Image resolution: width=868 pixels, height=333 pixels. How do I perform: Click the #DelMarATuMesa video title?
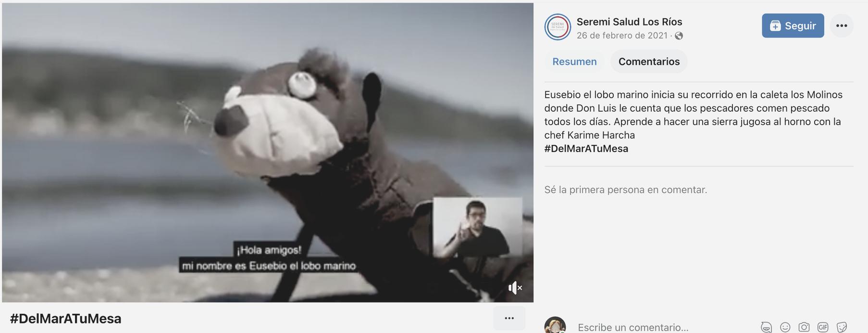pyautogui.click(x=65, y=319)
